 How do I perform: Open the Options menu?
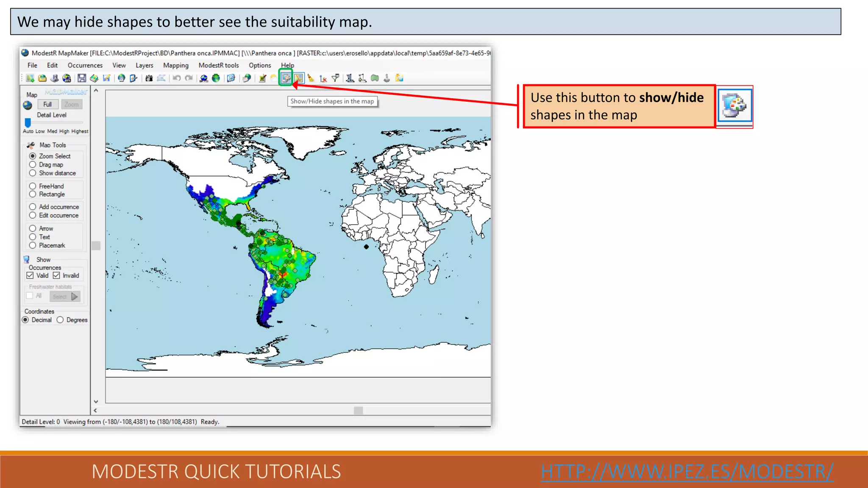coord(260,65)
